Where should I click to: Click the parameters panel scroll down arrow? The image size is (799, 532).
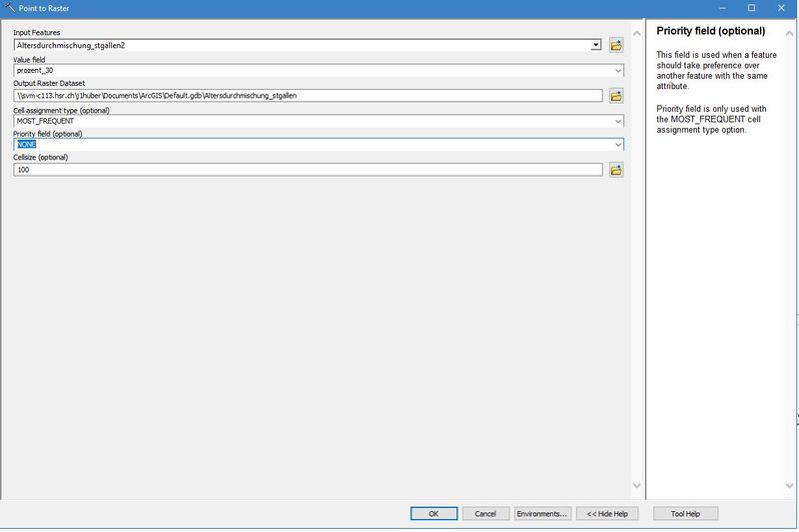tap(637, 485)
